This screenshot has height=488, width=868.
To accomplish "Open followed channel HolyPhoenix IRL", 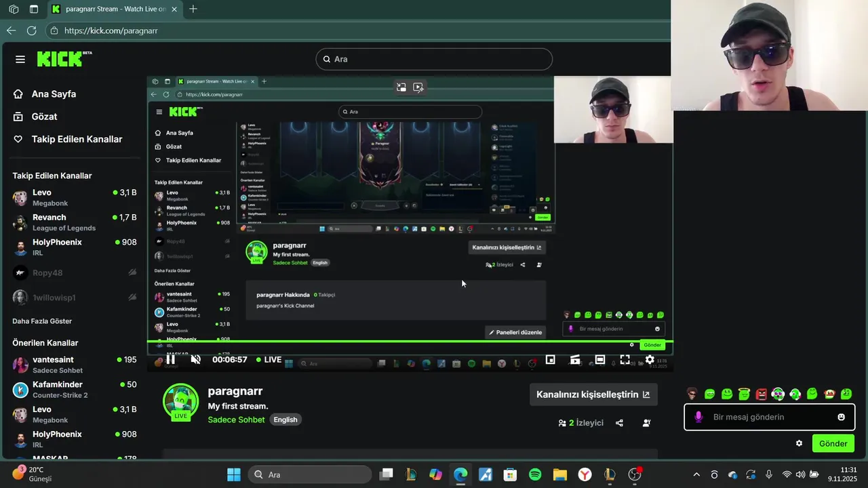I will (75, 247).
